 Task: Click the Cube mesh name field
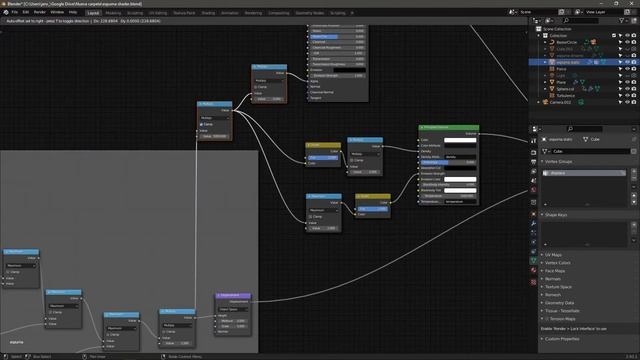[x=591, y=151]
